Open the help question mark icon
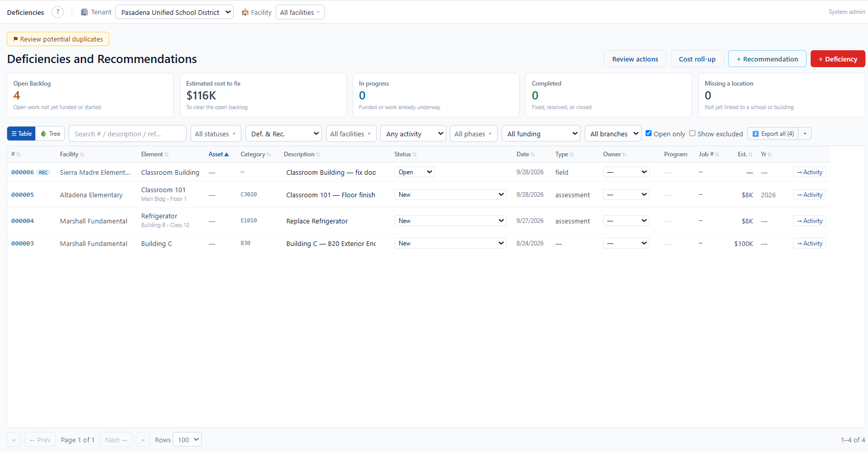Image resolution: width=868 pixels, height=452 pixels. pos(58,12)
